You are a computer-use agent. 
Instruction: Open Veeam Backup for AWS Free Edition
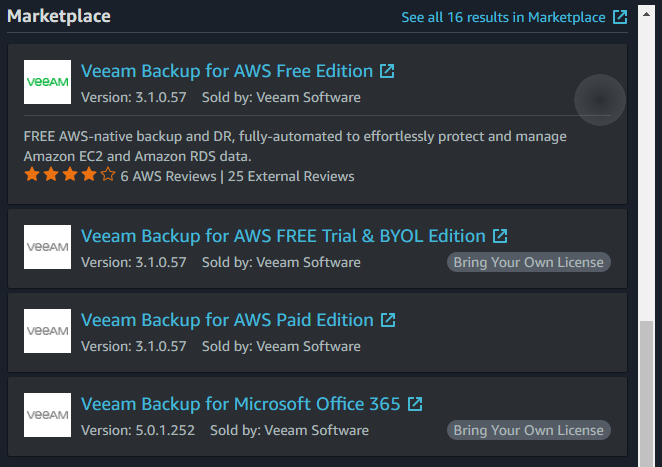tap(227, 71)
